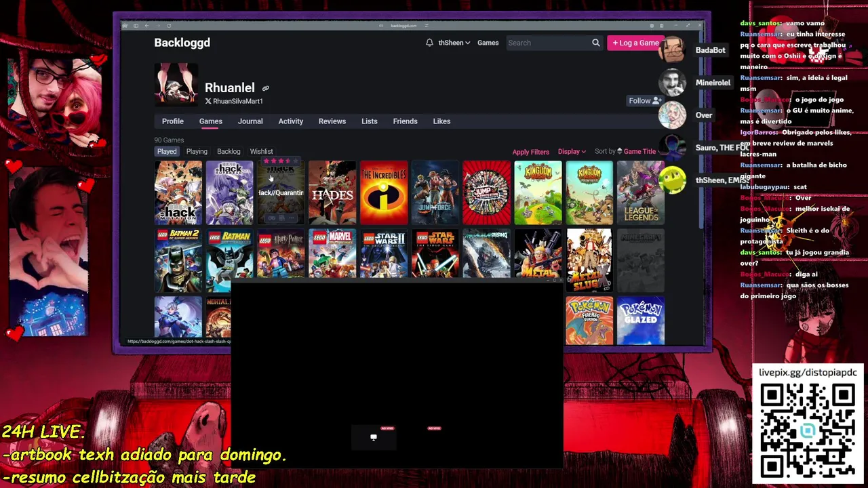Viewport: 868px width, 488px height.
Task: Open the Game Title sort dropdown
Action: click(643, 152)
